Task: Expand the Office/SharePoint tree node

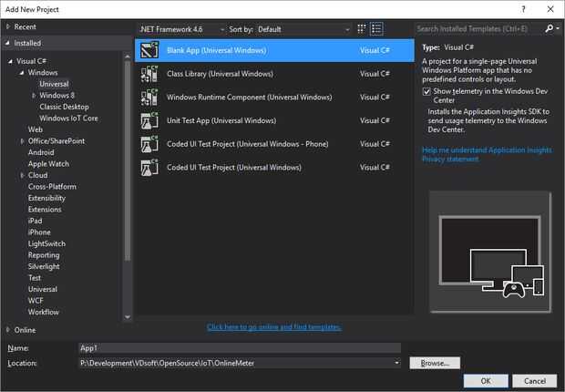Action: click(23, 141)
